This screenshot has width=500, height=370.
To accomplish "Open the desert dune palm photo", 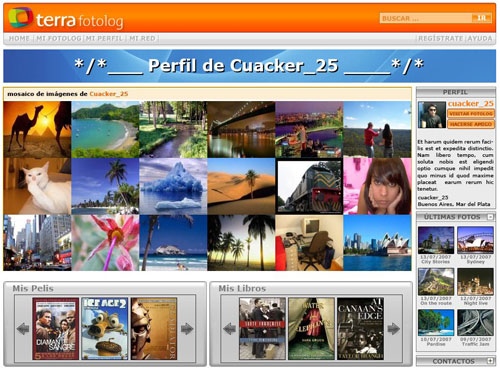I will point(241,186).
